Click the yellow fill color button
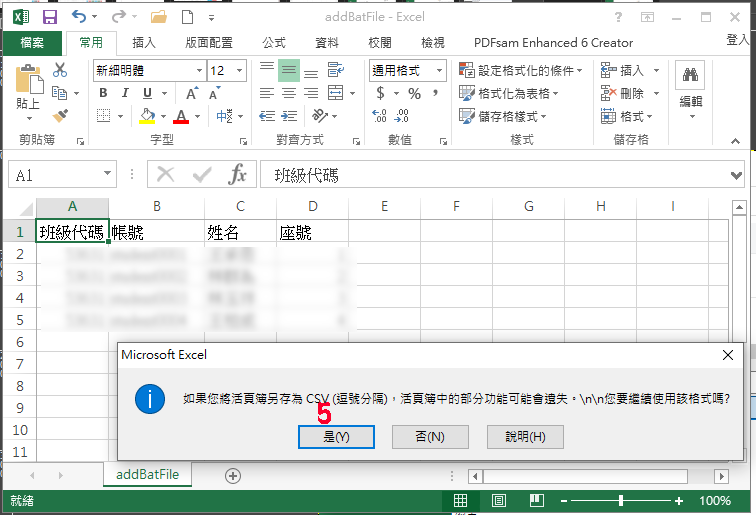Viewport: 756px width, 515px height. pos(147,116)
